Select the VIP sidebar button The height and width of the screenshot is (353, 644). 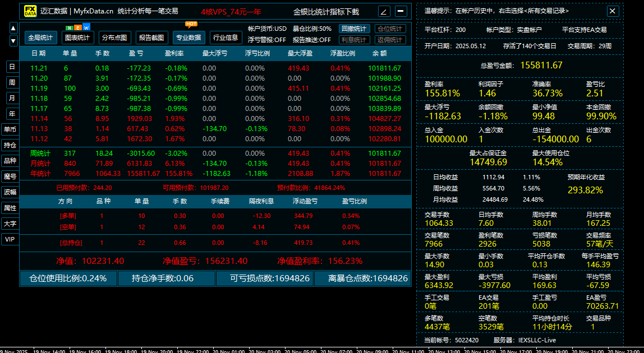10,239
